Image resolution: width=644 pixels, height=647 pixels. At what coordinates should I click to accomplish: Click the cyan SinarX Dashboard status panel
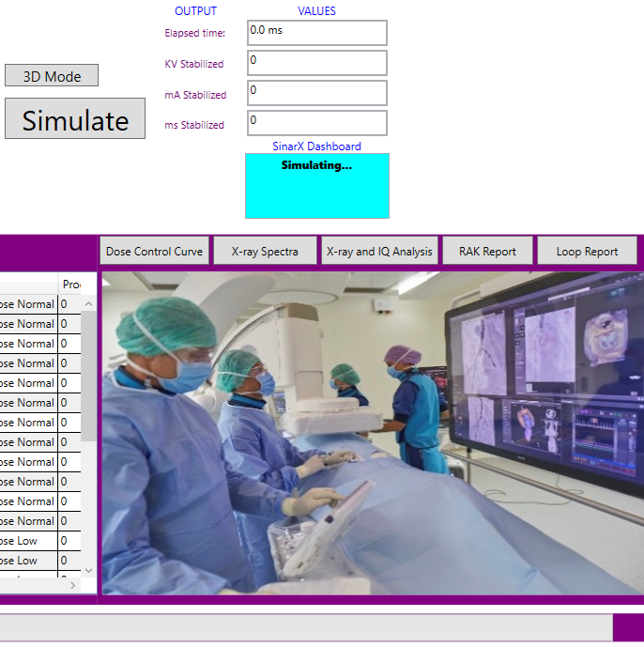click(x=317, y=186)
